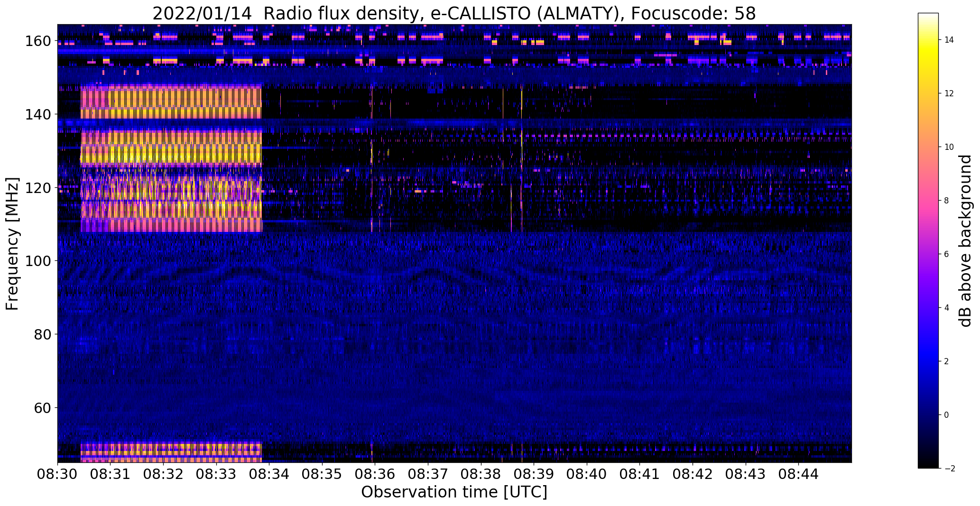Viewport: 980px width, 506px height.
Task: Click the 08:44 time tick label
Action: coord(798,474)
